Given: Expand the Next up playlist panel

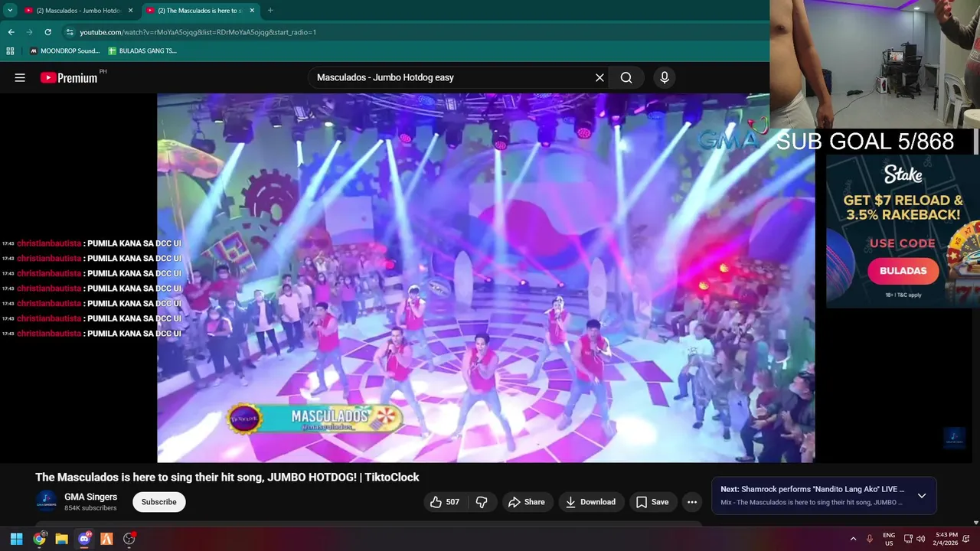Looking at the screenshot, I should coord(922,496).
